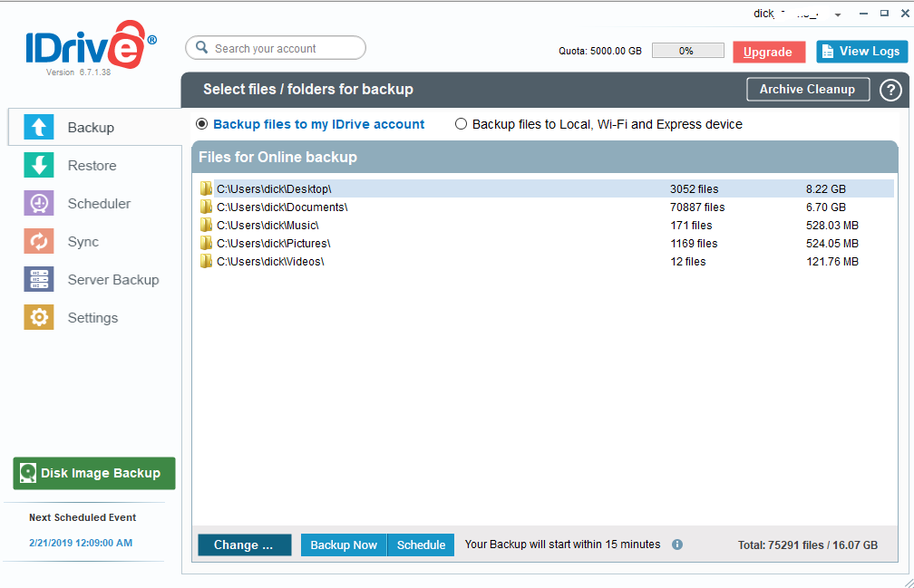
Task: Open the account dropdown arrow next to username
Action: point(838,15)
